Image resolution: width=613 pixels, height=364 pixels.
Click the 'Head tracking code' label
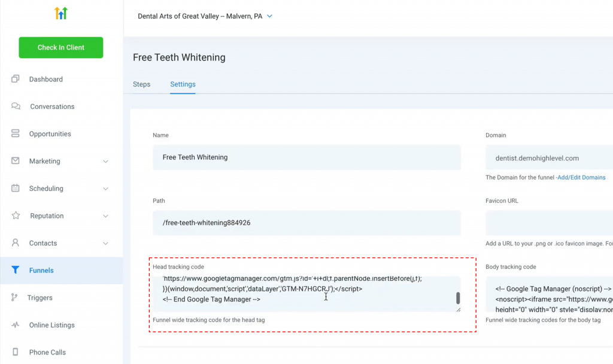click(178, 266)
